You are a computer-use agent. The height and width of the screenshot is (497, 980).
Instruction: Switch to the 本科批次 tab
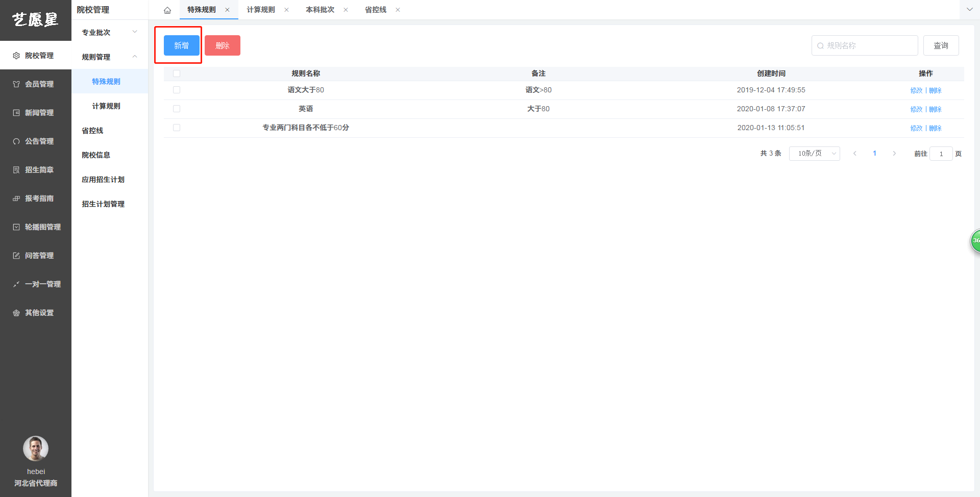320,10
